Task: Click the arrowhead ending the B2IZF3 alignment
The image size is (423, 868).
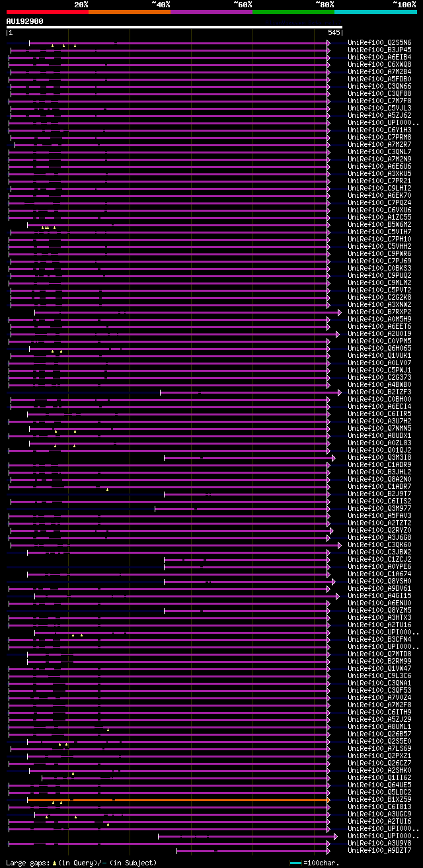Action: pos(340,392)
